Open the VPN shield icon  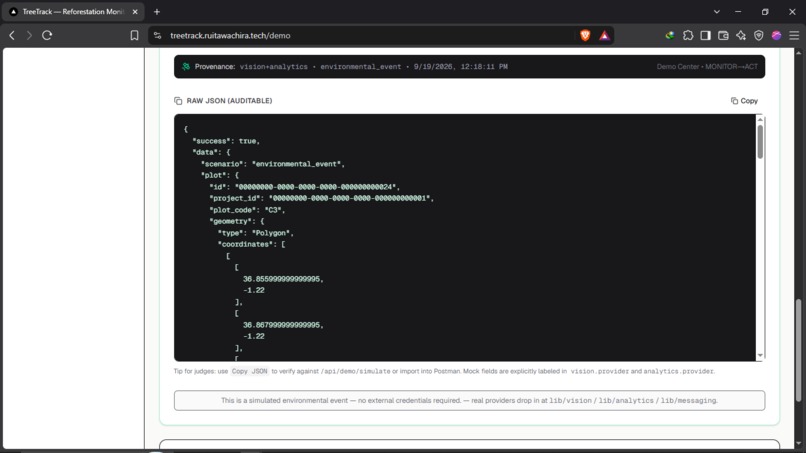pos(759,35)
